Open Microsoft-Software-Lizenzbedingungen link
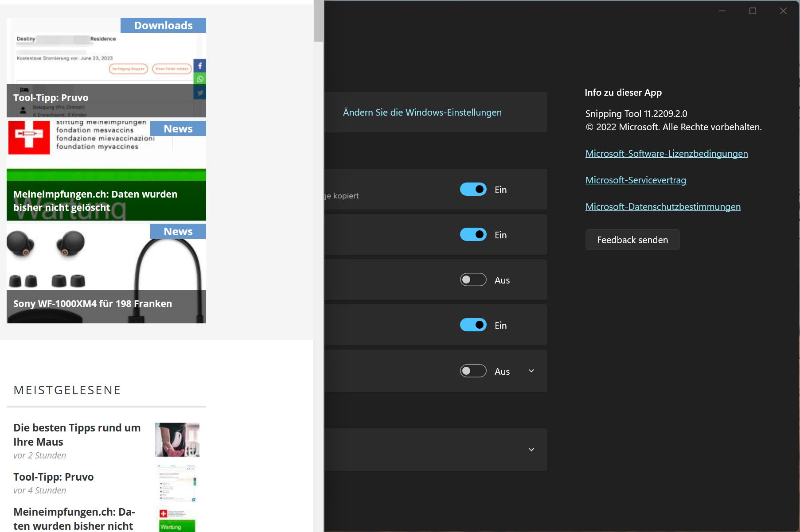Image resolution: width=800 pixels, height=532 pixels. 667,153
